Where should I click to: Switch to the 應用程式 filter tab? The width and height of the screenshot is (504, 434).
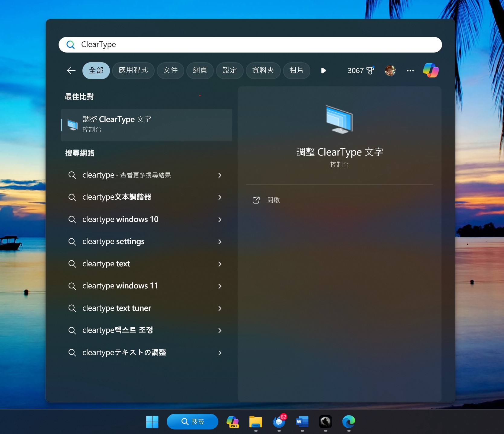133,71
